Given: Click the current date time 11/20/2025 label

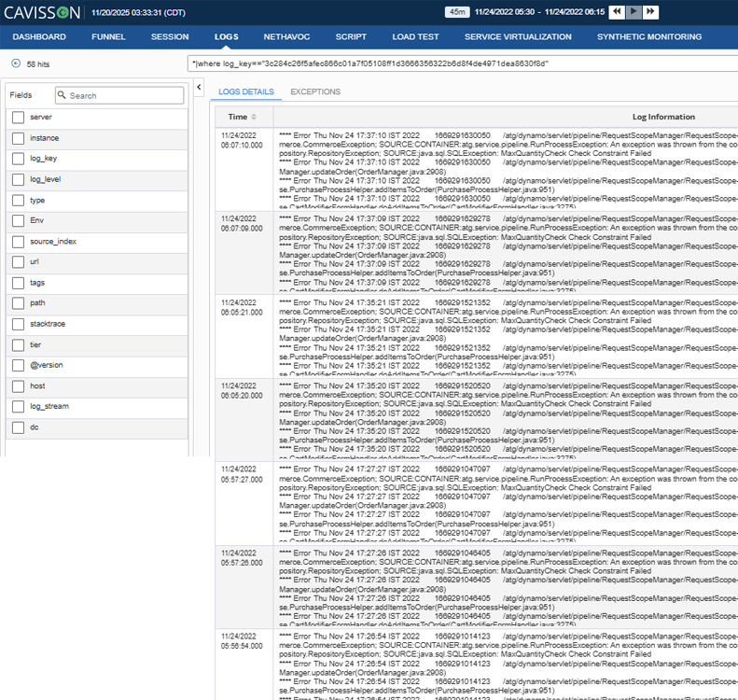Looking at the screenshot, I should click(138, 13).
